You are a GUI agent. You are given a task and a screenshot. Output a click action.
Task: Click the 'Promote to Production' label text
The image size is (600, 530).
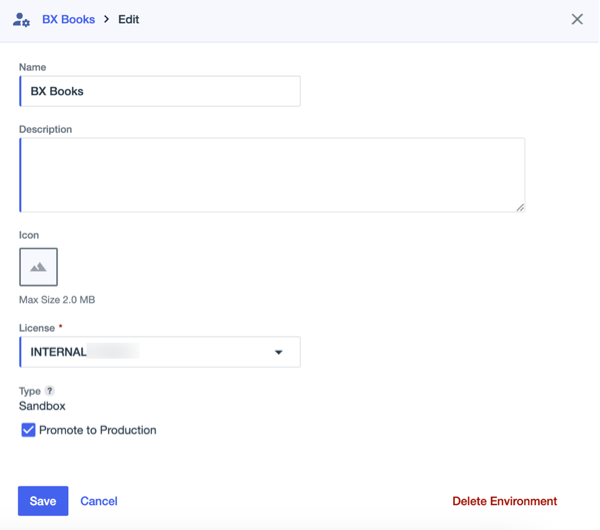(97, 430)
